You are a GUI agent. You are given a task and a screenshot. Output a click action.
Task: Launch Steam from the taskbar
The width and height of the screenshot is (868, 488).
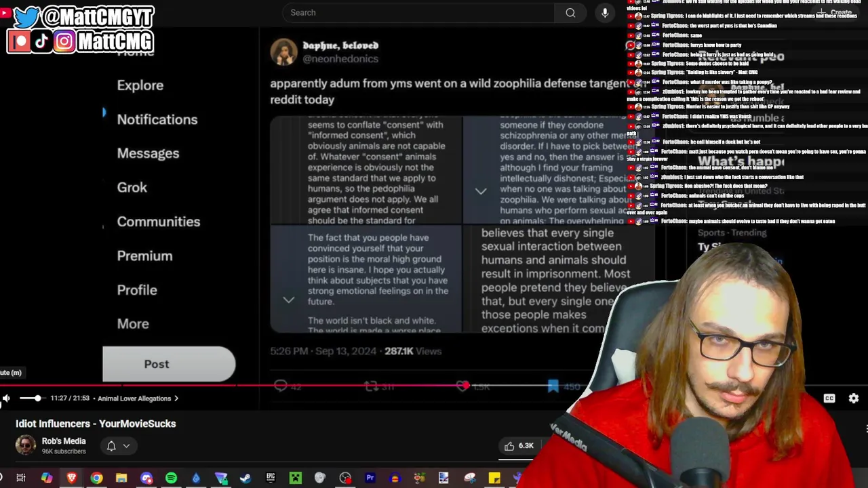(245, 479)
